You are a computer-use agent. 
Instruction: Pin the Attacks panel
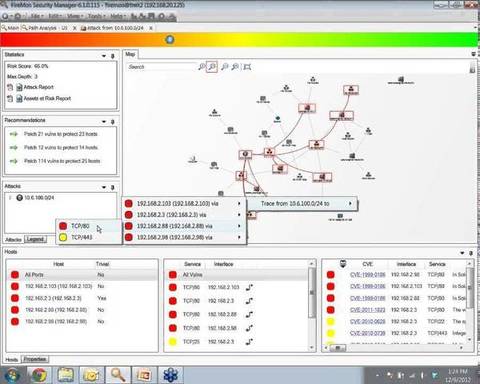(x=113, y=187)
